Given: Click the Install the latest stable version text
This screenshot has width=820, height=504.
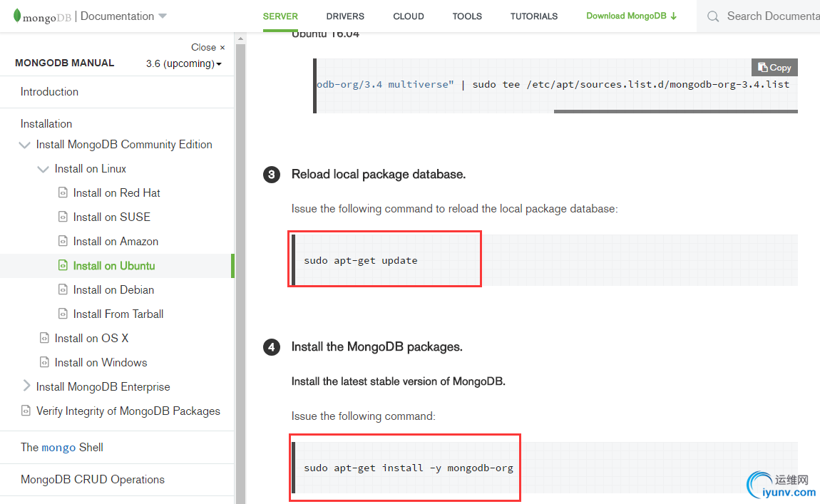Looking at the screenshot, I should pos(399,381).
